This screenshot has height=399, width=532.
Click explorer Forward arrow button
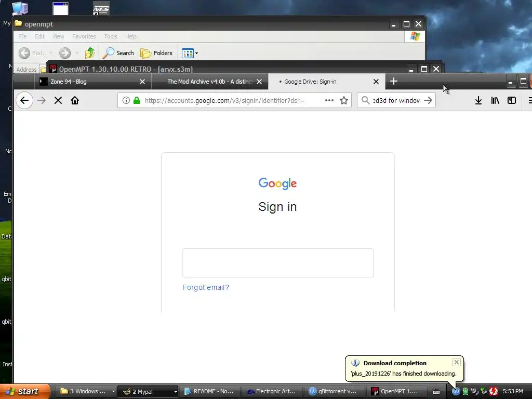pyautogui.click(x=65, y=53)
